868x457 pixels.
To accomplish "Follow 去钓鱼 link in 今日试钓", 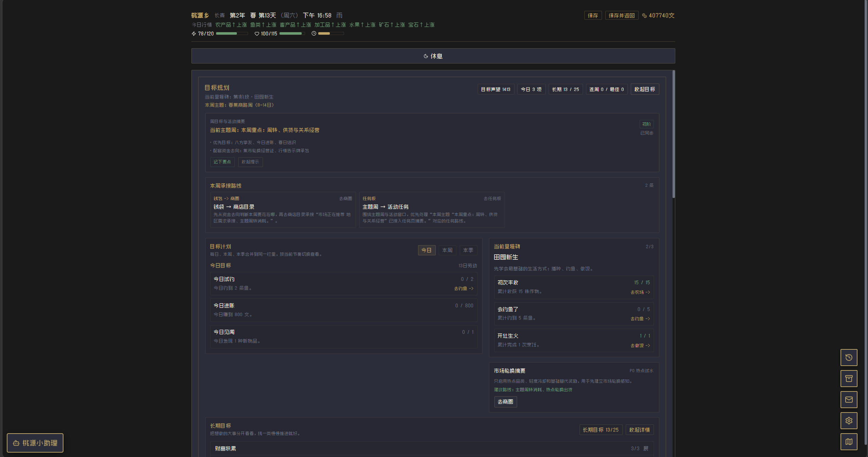I will [x=464, y=289].
